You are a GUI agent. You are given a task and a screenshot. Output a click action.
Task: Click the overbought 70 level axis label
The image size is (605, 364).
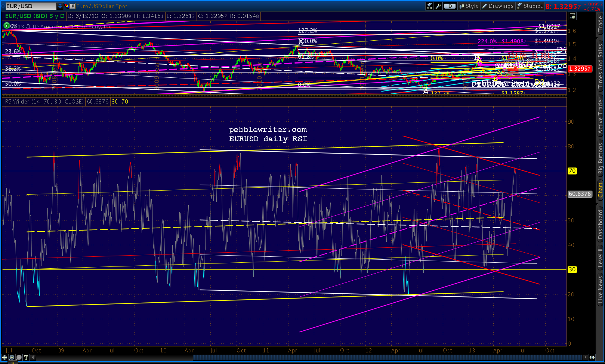(x=572, y=171)
